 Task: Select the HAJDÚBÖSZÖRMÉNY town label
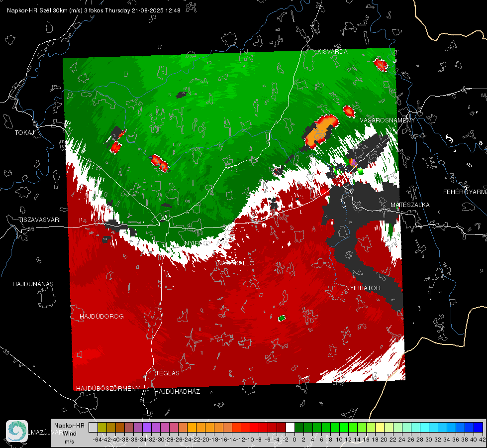[108, 388]
